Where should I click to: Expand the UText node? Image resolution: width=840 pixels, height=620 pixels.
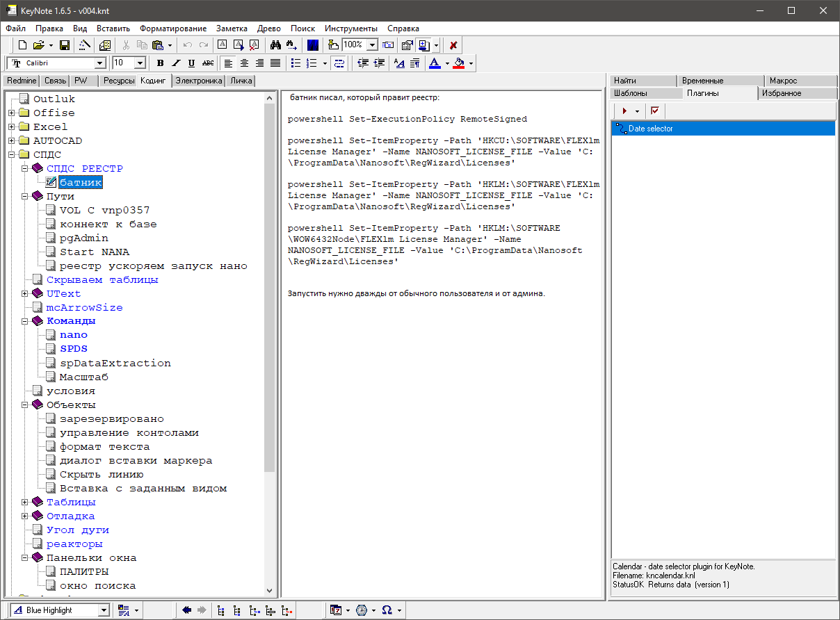25,293
